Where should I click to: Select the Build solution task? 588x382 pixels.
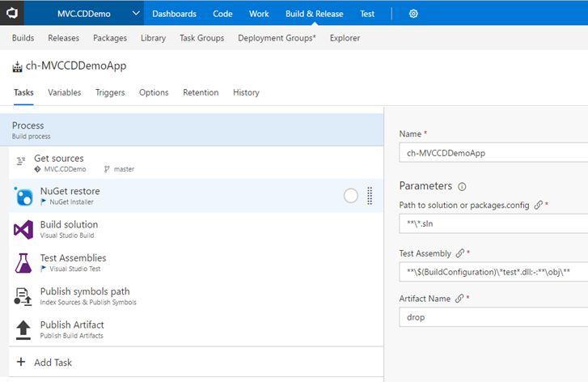(x=196, y=229)
